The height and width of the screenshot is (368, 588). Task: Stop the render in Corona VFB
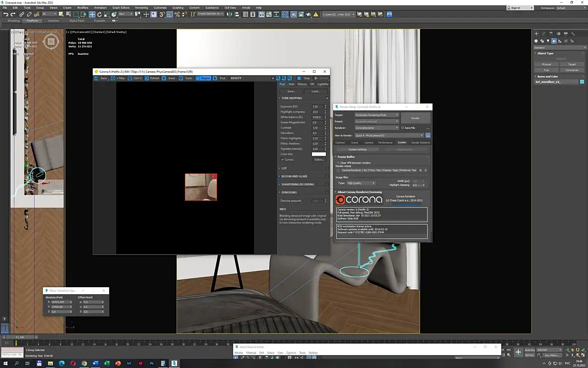(x=304, y=78)
